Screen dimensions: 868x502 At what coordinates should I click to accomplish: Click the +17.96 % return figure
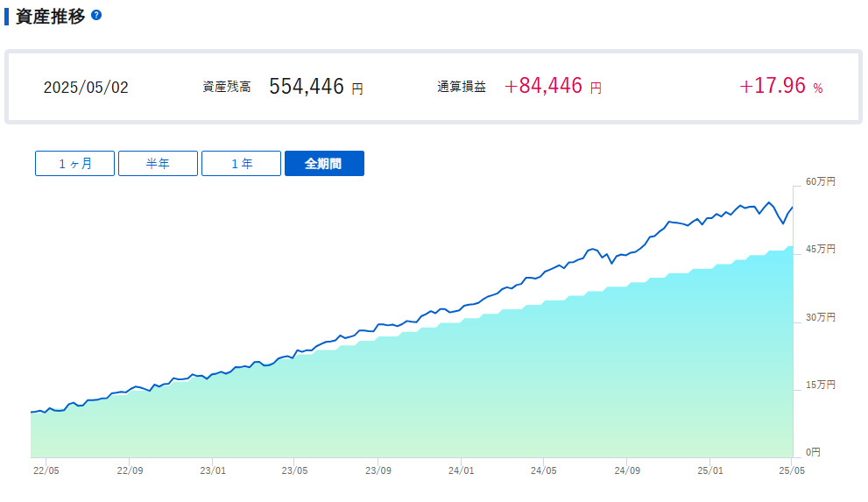click(x=781, y=86)
